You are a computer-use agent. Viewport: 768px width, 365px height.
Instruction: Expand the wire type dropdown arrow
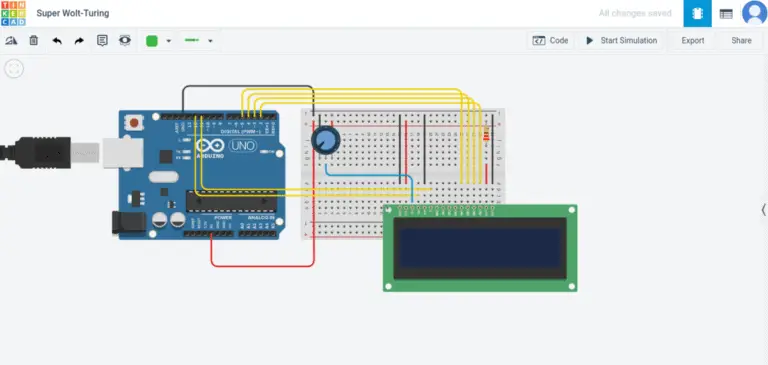coord(211,41)
